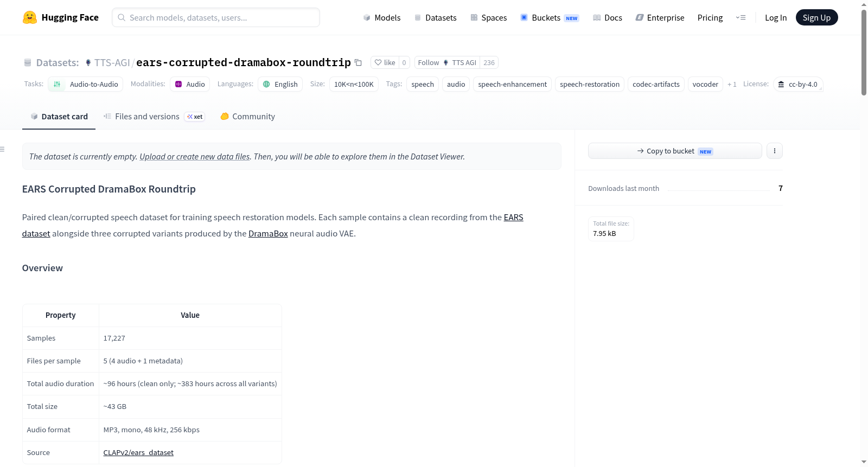Click the Hugging Face logo icon

pos(30,17)
